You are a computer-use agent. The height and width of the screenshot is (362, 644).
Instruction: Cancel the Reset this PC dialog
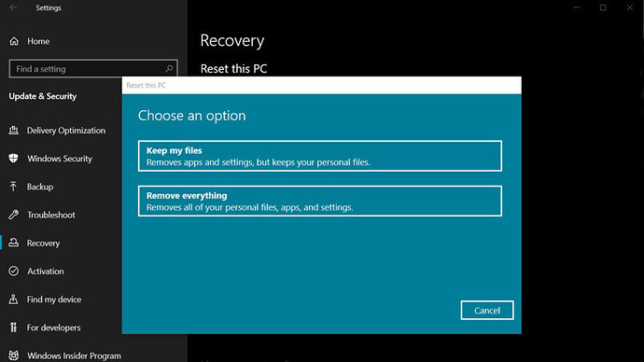[487, 311]
